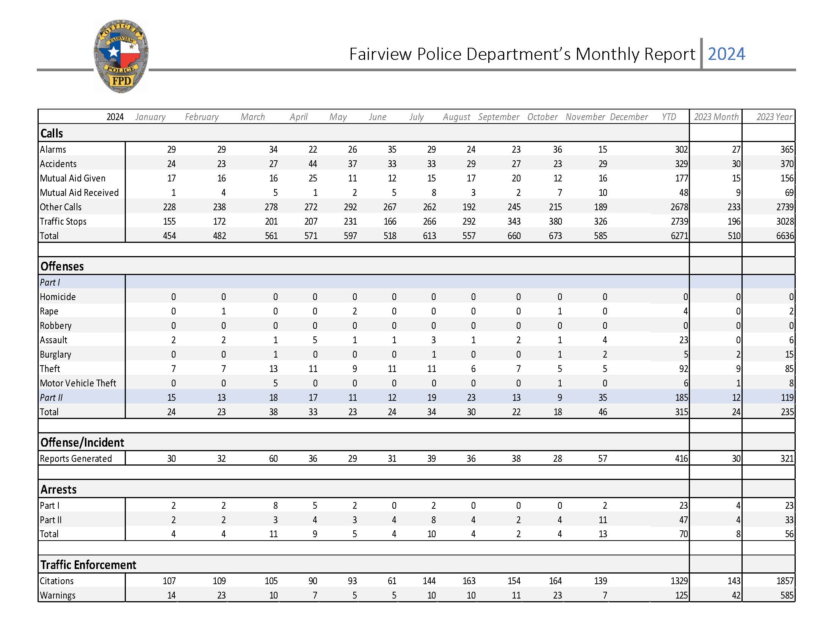This screenshot has width=834, height=644.
Task: Click the September column header
Action: click(x=499, y=117)
